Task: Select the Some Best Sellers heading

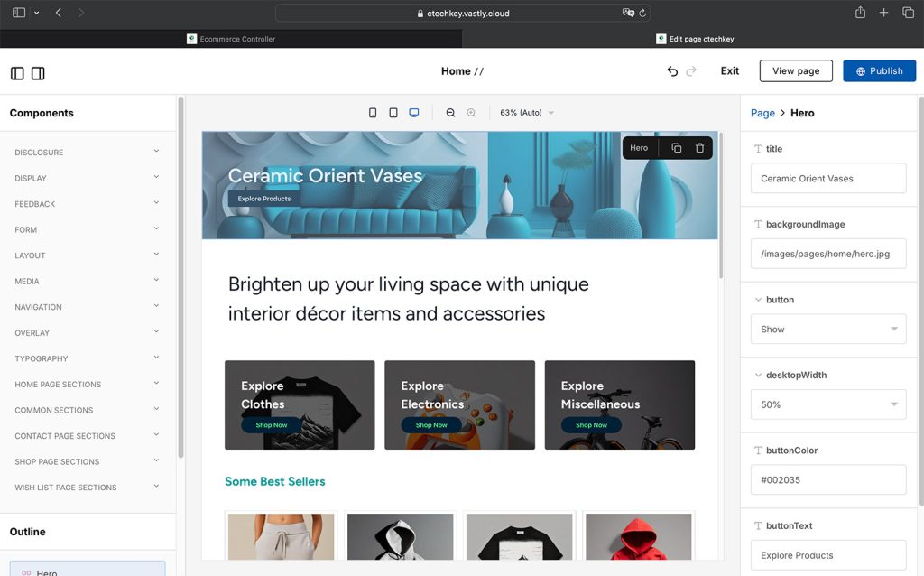Action: 274,482
